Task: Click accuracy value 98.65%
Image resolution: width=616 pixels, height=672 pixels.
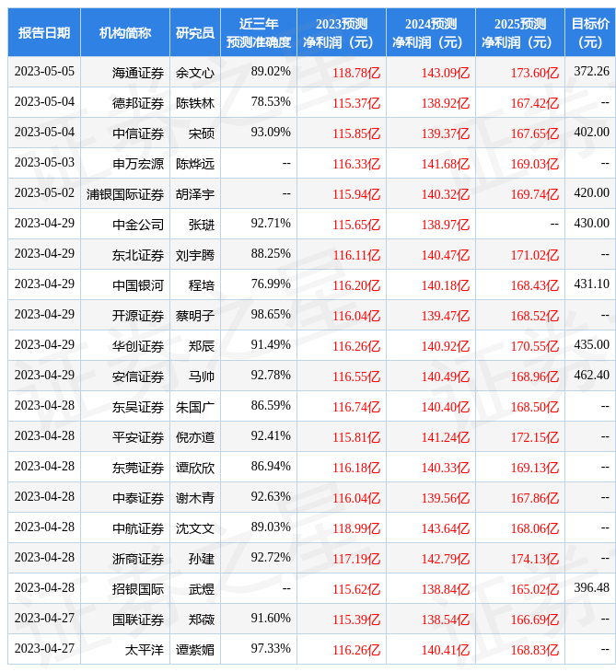Action: [271, 315]
